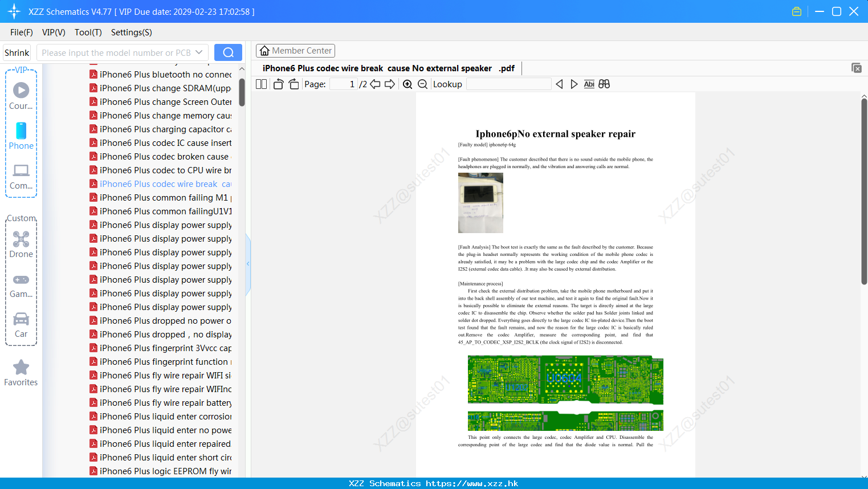Open the VIP(V) menu

click(x=54, y=32)
